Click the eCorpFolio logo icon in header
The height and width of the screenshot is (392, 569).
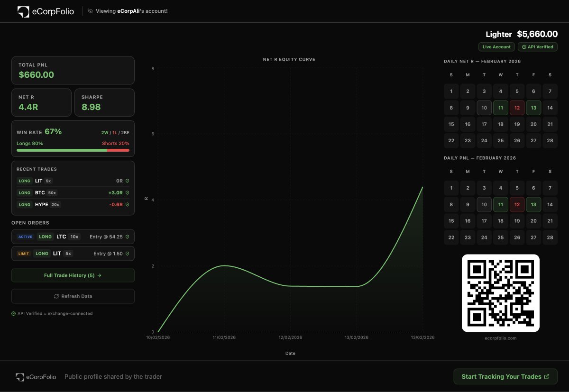tap(23, 12)
